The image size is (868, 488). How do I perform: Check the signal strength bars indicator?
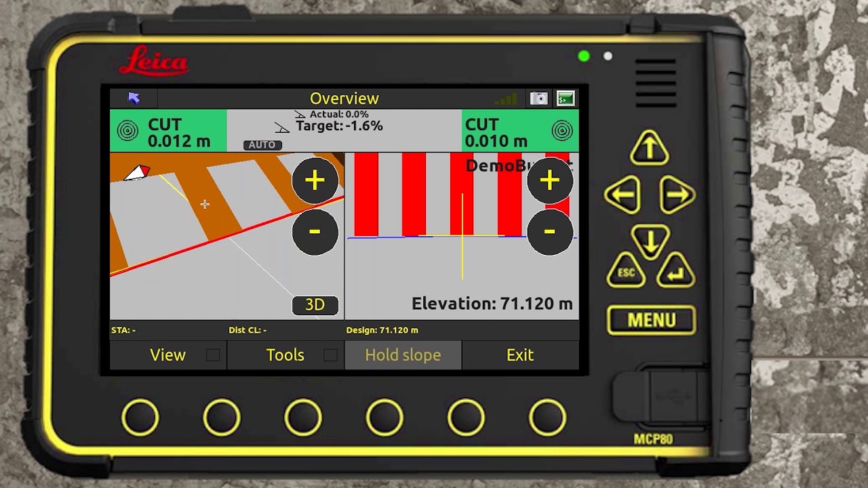click(506, 100)
